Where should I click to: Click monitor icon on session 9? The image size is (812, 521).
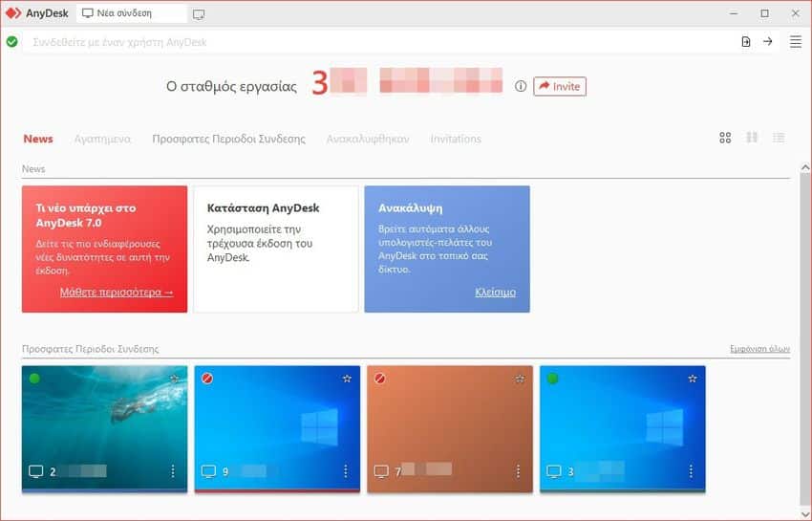[208, 471]
